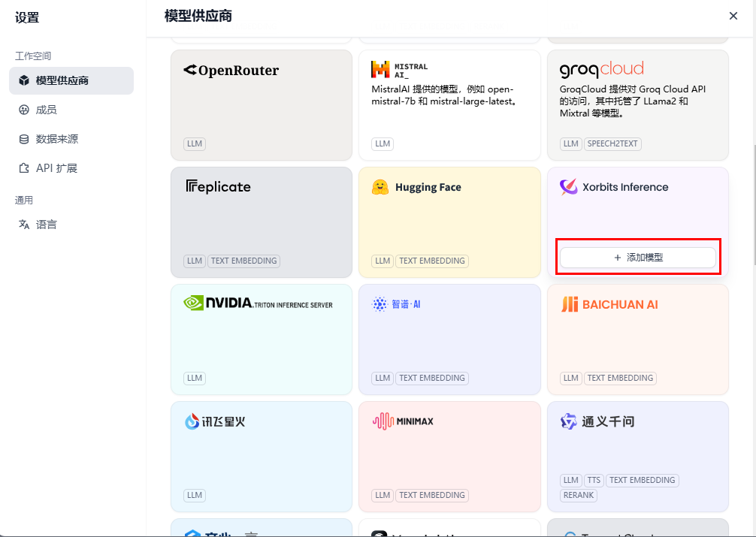This screenshot has width=756, height=537.
Task: Click the RERANK tag on 通义千问 card
Action: point(579,495)
